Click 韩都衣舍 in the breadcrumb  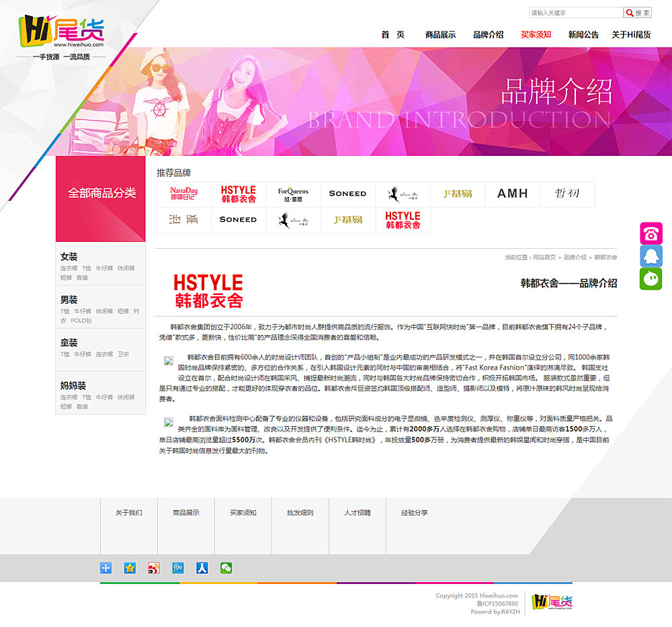click(x=605, y=257)
